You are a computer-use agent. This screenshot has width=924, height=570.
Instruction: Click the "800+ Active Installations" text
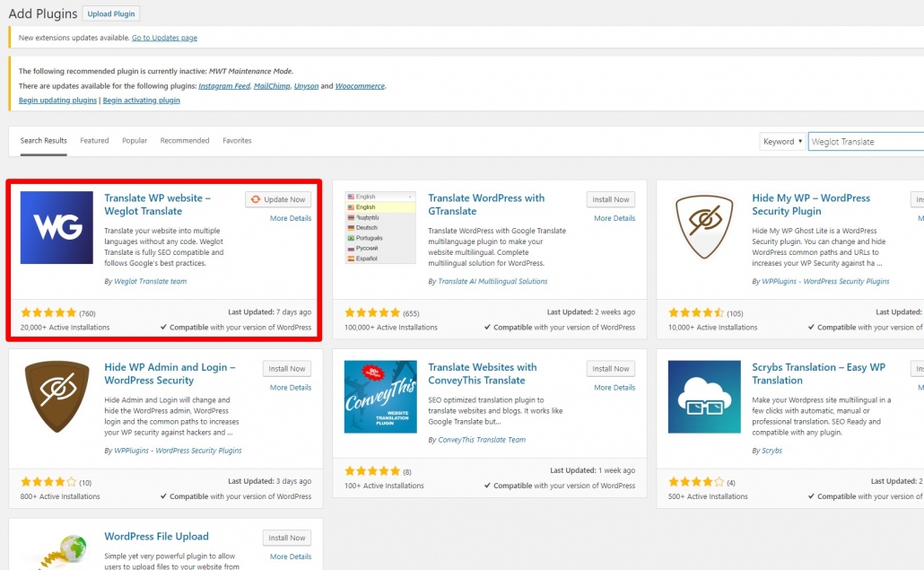click(60, 497)
